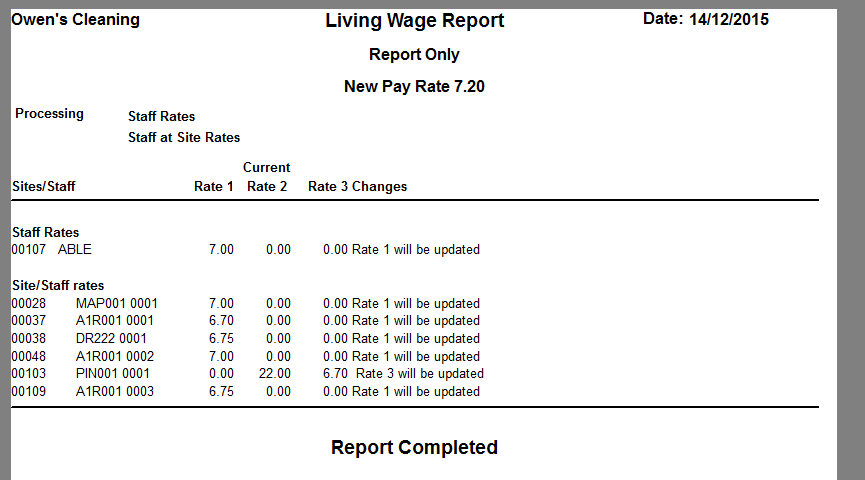Click the 6.70 Rate 3 value in row 00103
The height and width of the screenshot is (480, 865).
coord(335,374)
